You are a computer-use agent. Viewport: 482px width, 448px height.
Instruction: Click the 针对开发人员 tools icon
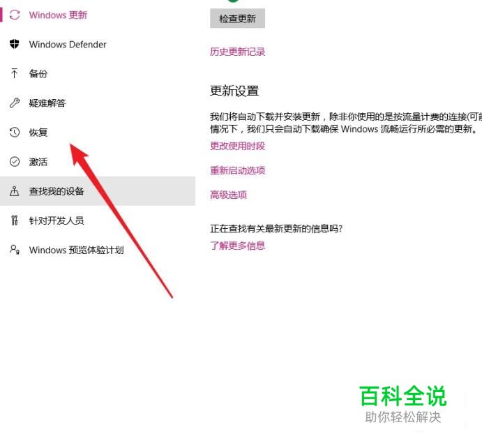tap(15, 220)
